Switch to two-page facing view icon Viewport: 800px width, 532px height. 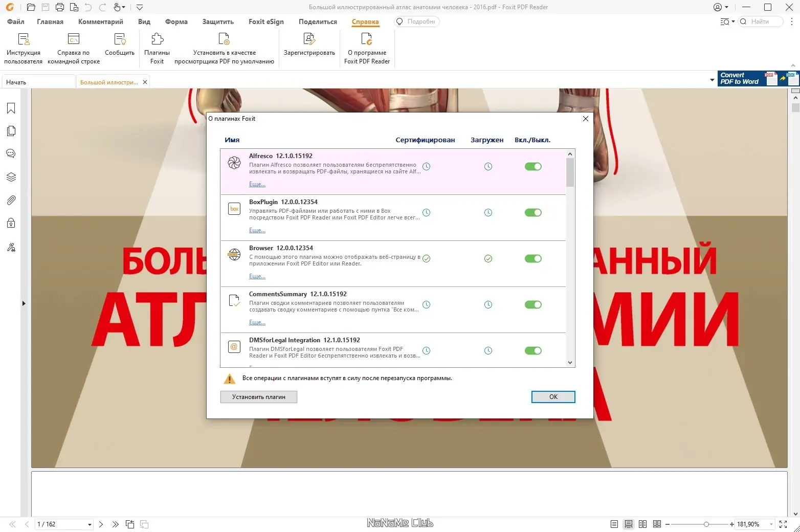tap(643, 524)
